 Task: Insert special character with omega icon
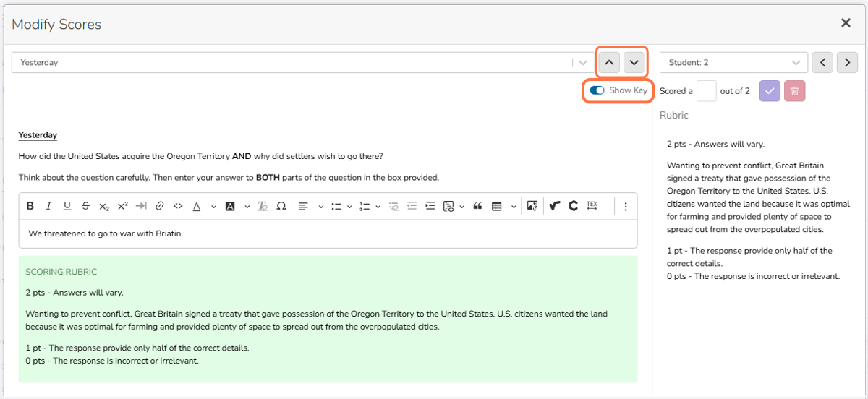point(281,206)
